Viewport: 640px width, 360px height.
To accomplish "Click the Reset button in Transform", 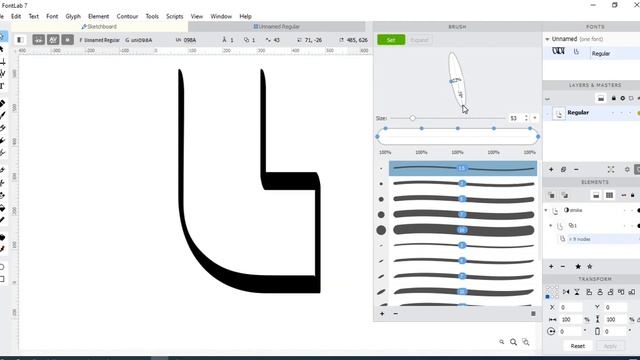I will [578, 346].
